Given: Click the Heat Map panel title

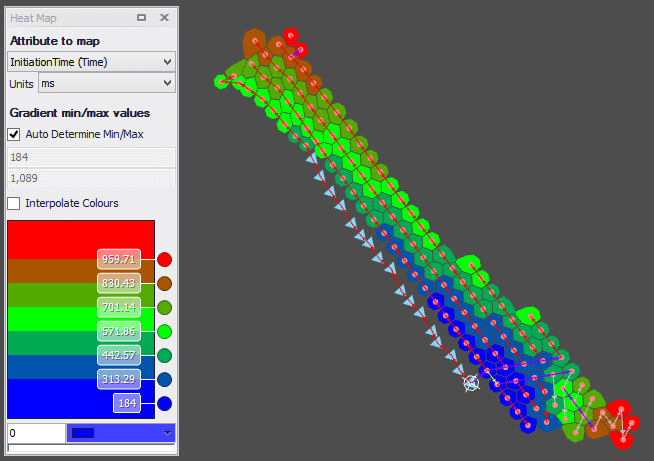Looking at the screenshot, I should tap(33, 18).
